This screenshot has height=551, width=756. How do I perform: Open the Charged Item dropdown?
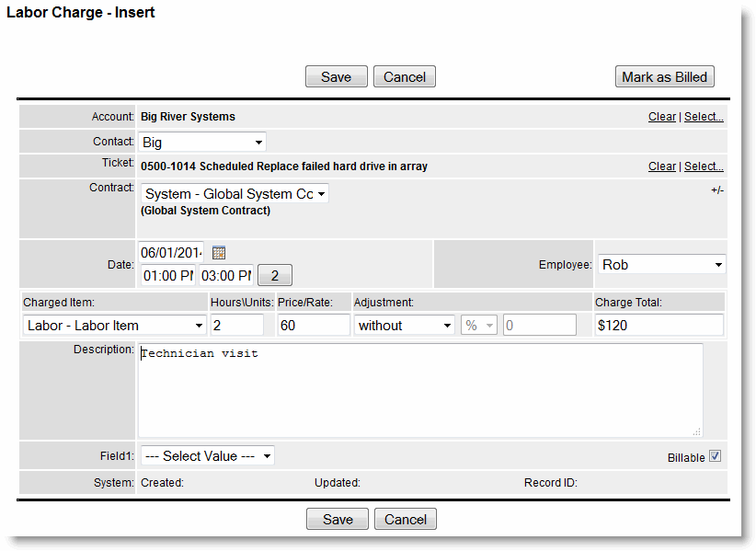115,325
